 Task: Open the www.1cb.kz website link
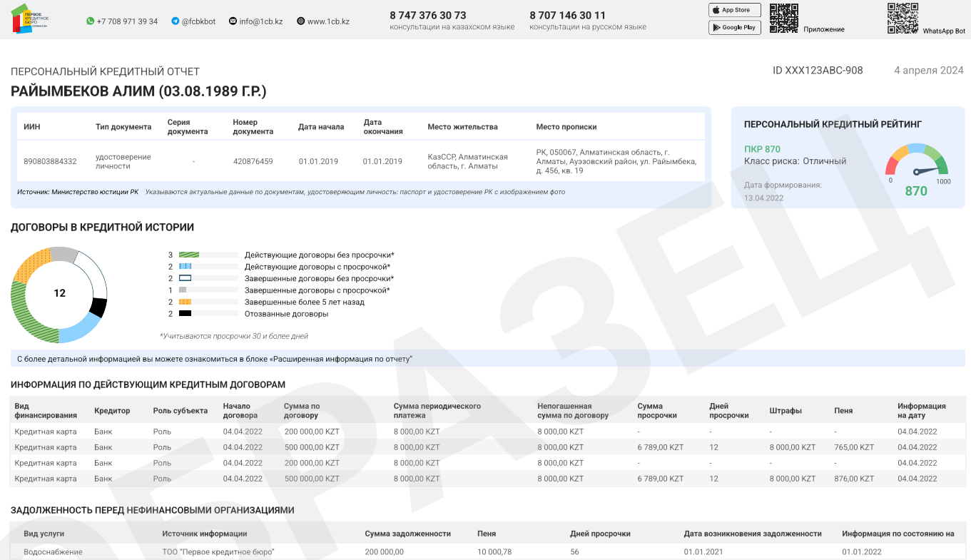point(328,21)
